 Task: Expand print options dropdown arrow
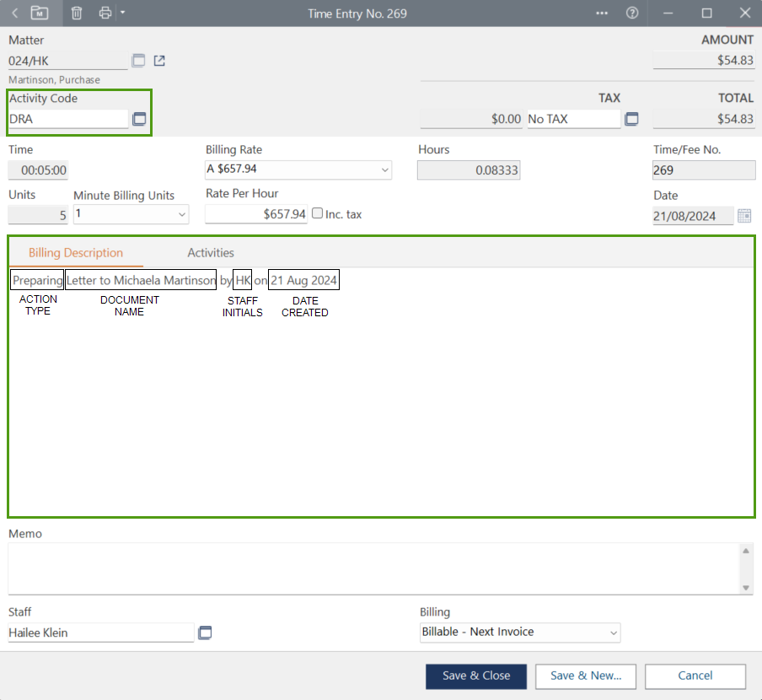pos(122,13)
